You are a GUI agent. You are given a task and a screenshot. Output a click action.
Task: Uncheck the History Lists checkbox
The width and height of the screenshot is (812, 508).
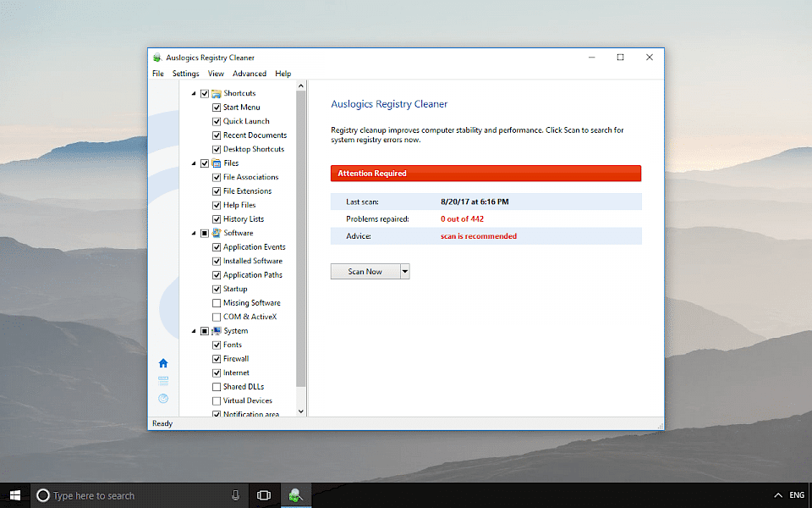pos(217,220)
